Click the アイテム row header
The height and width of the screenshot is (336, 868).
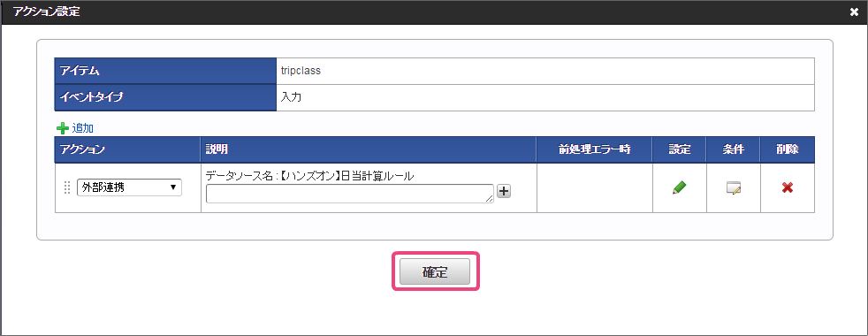point(165,71)
